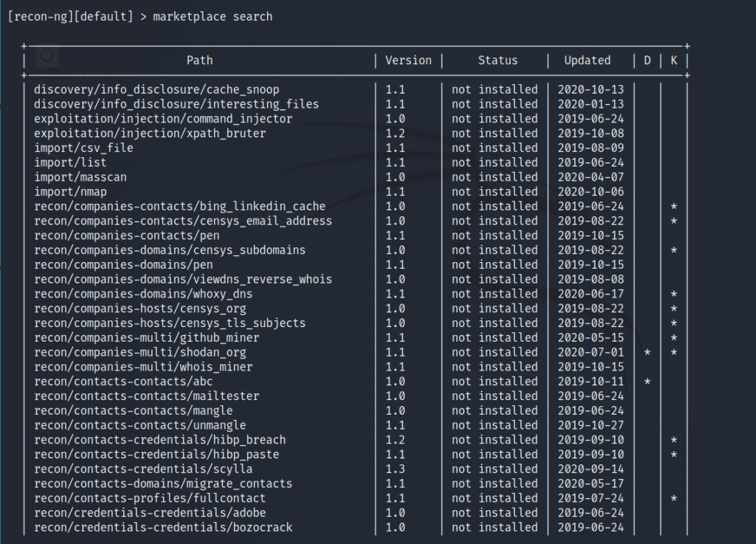The height and width of the screenshot is (544, 756).
Task: Select exploitation/injection/xpath_bruter path
Action: (149, 134)
